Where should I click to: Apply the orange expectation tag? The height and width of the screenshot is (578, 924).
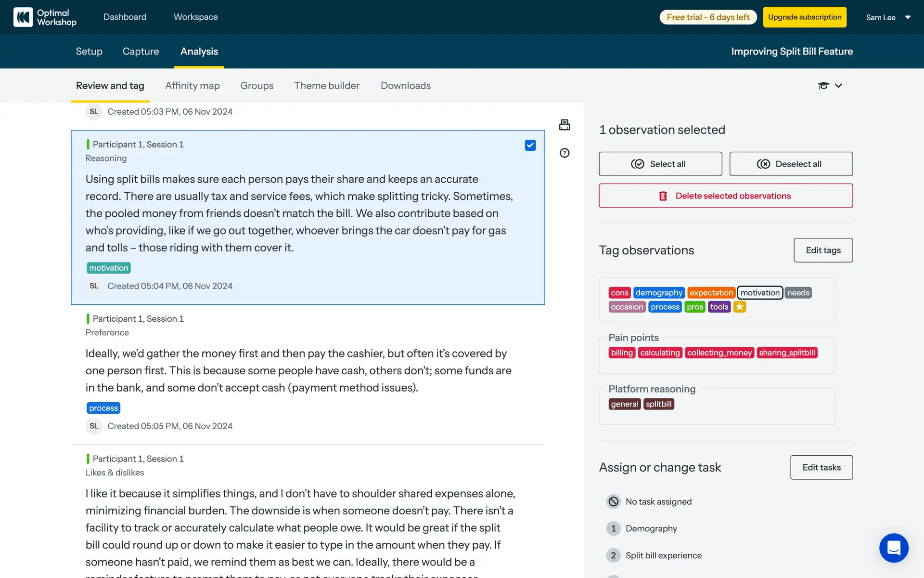(711, 293)
